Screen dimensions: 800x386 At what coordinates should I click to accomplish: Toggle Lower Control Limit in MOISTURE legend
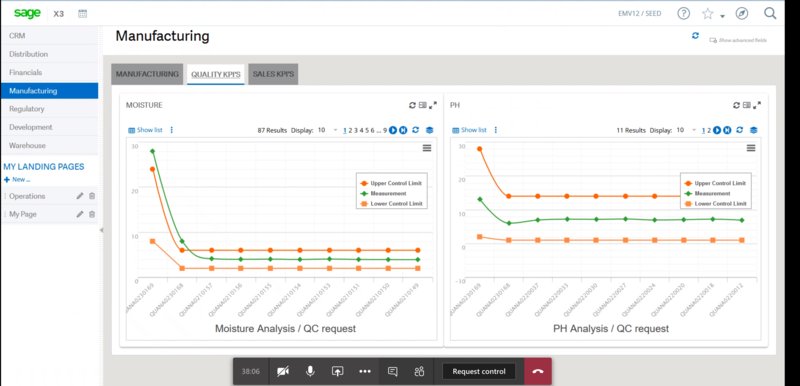pos(391,203)
